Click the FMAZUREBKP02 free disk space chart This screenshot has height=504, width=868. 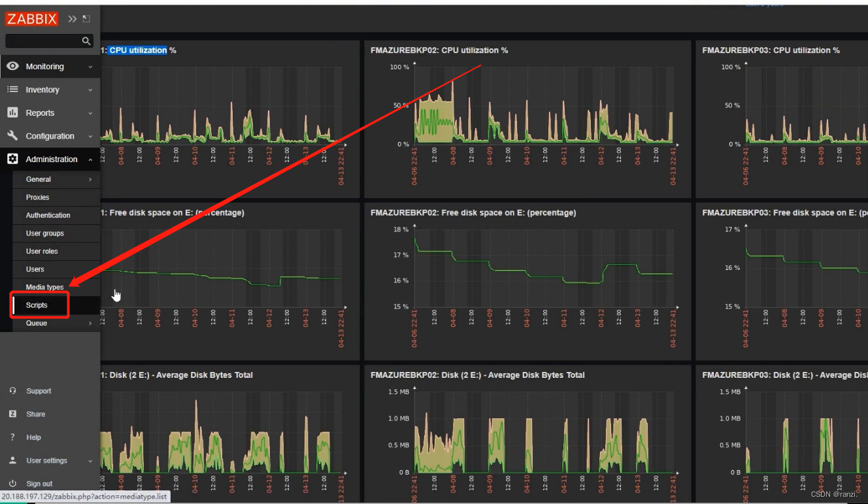(x=543, y=268)
